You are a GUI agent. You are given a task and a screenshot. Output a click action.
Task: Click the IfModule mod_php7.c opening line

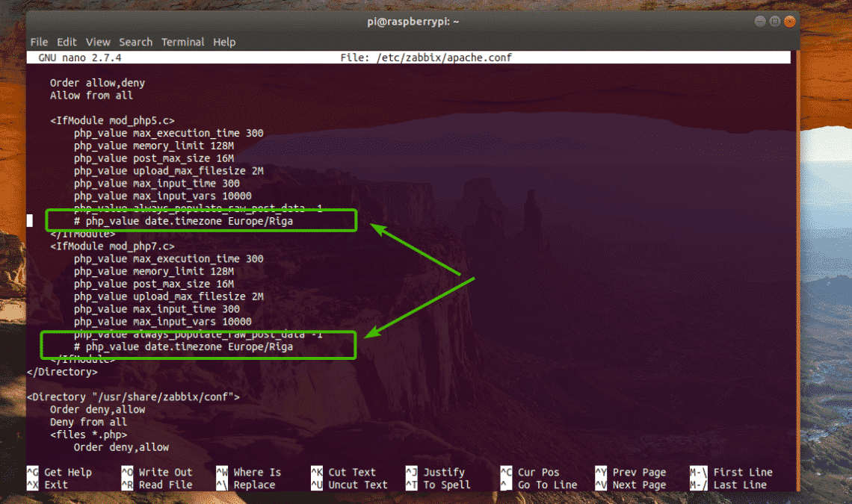coord(113,246)
